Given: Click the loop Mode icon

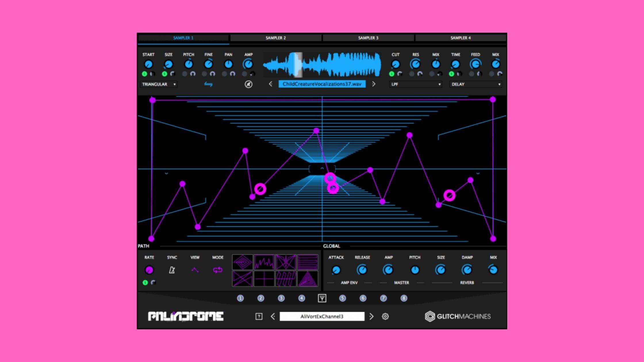Looking at the screenshot, I should (x=218, y=270).
